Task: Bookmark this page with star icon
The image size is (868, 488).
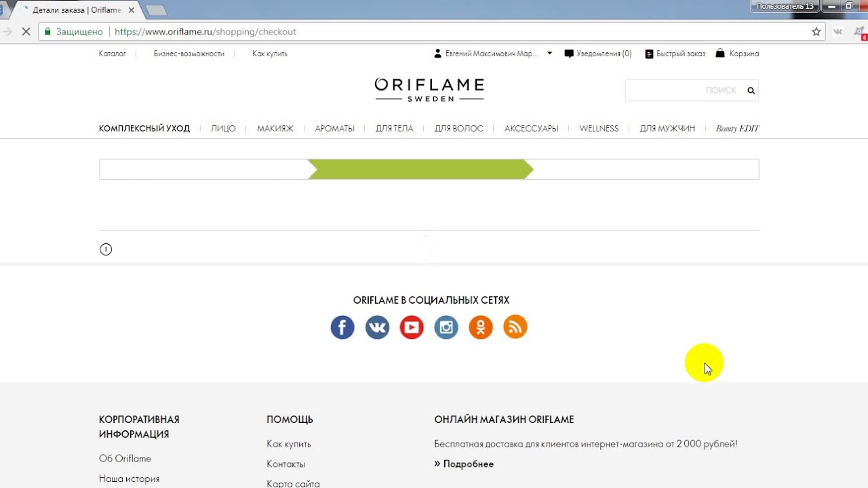Action: click(816, 32)
